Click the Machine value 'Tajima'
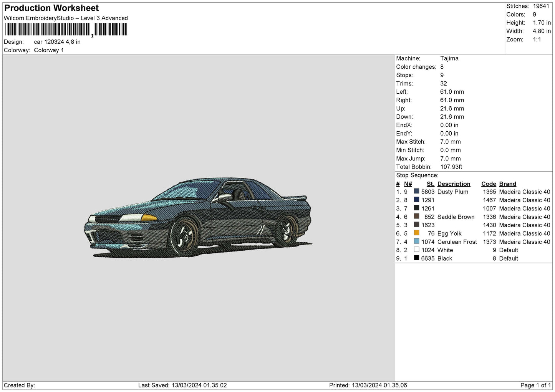Viewport: 555px width, 392px height. pyautogui.click(x=449, y=58)
